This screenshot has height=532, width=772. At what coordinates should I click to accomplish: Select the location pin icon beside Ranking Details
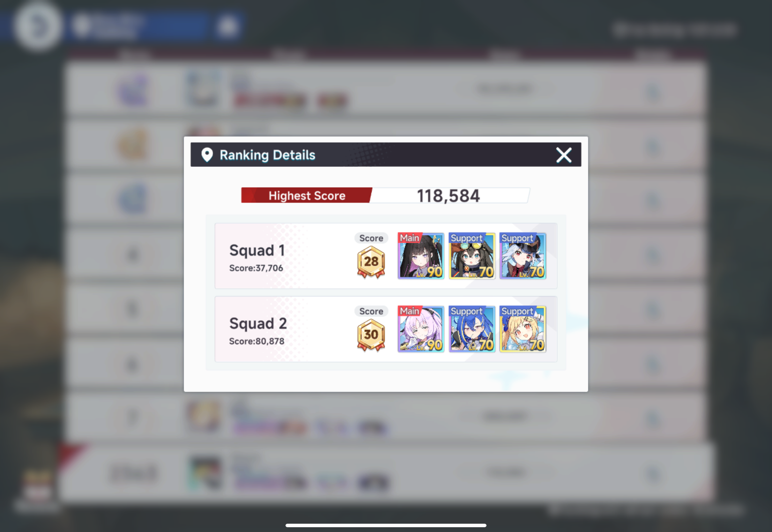[207, 155]
